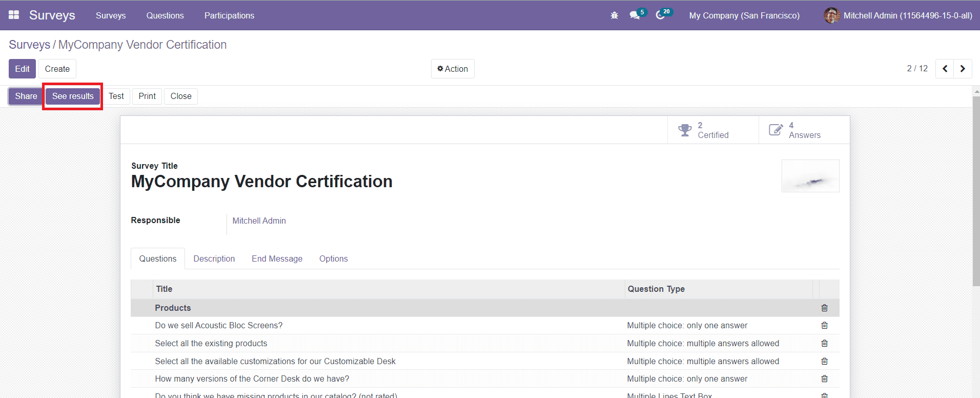
Task: Expand the Action dropdown menu
Action: tap(453, 69)
